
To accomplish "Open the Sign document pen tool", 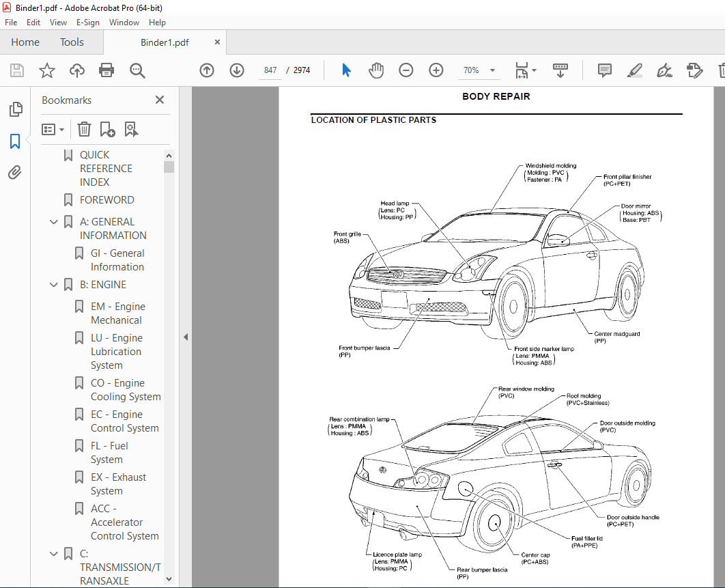I will click(x=664, y=70).
